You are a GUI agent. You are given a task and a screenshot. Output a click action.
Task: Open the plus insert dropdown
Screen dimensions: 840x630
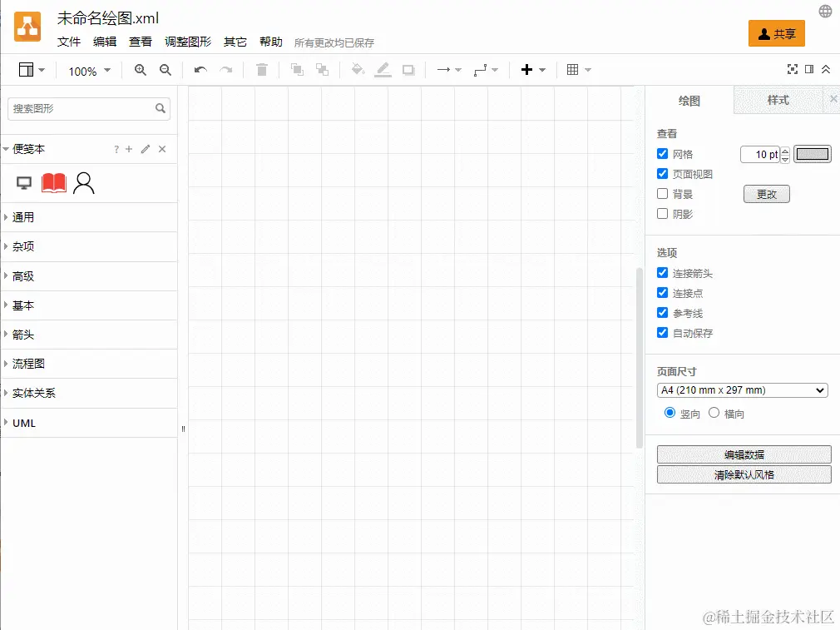point(533,70)
